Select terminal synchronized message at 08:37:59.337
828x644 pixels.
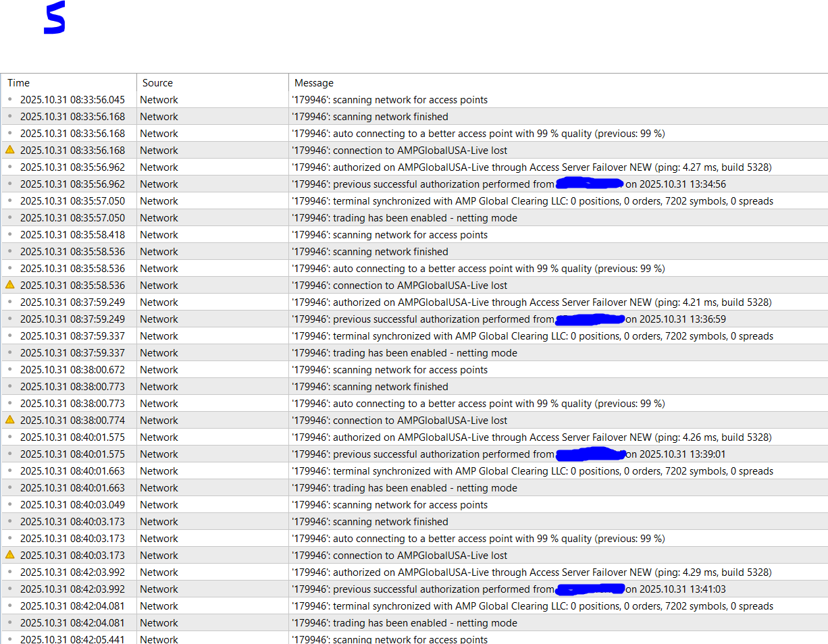532,336
